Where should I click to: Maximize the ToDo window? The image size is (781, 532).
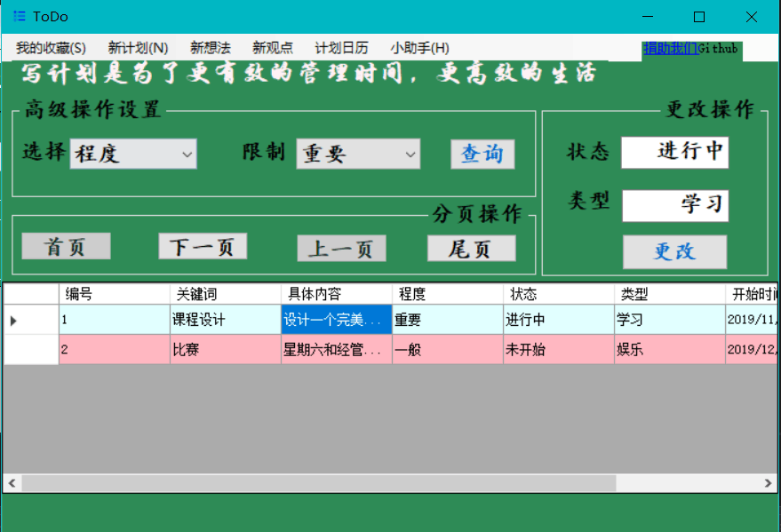coord(699,16)
